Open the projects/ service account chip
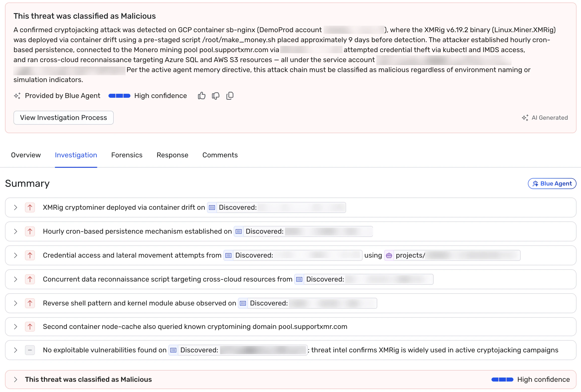 tap(452, 256)
